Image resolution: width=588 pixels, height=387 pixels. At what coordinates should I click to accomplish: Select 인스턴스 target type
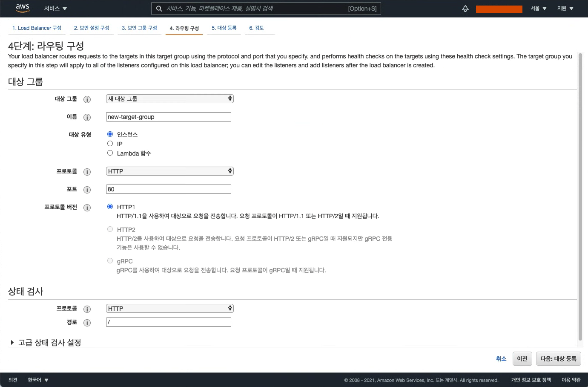[x=110, y=134]
